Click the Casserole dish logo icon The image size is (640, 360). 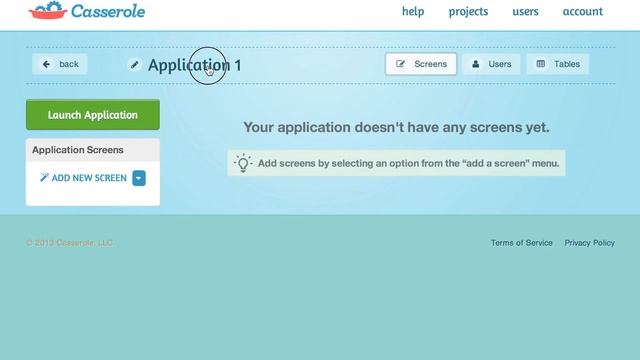click(x=48, y=10)
